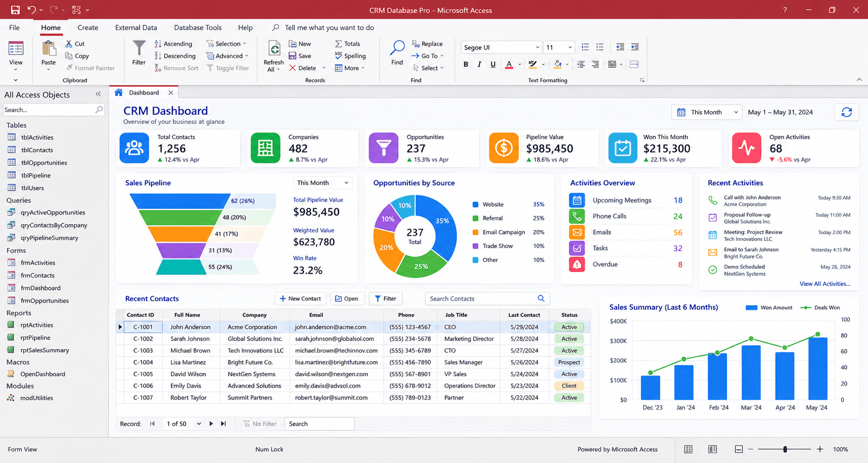Toggle Bold formatting
868x463 pixels.
tap(466, 64)
